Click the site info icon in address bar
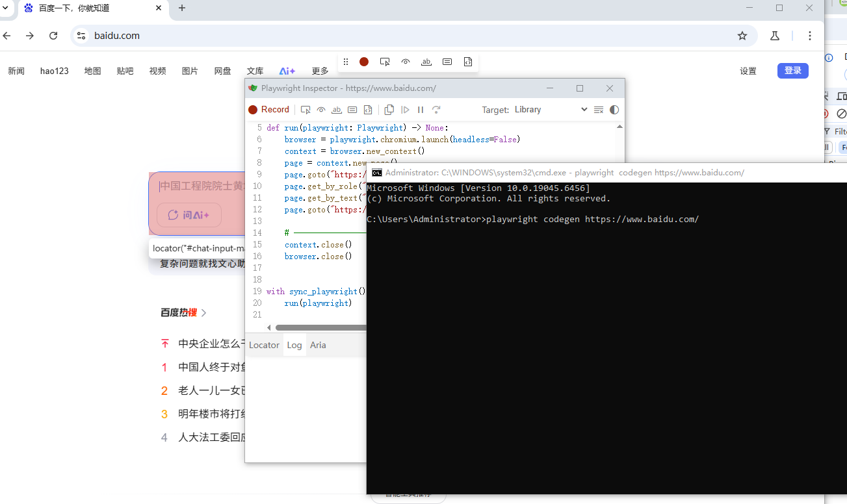 pyautogui.click(x=81, y=36)
